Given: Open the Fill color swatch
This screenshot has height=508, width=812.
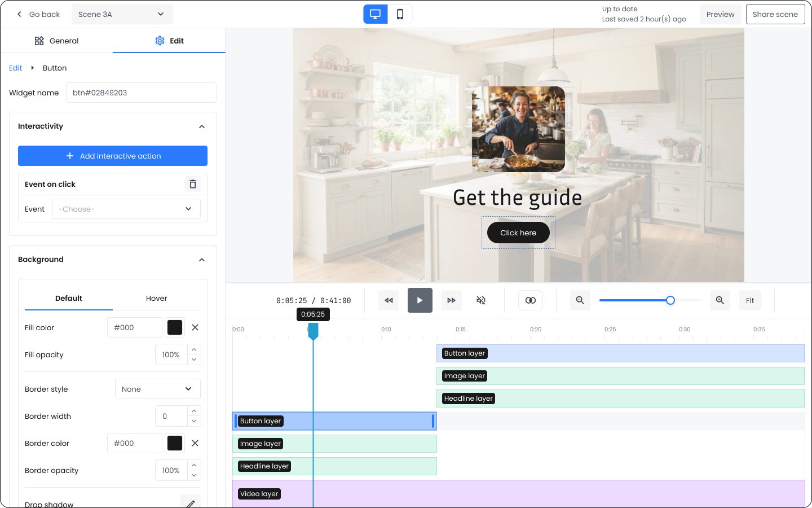Looking at the screenshot, I should tap(175, 327).
